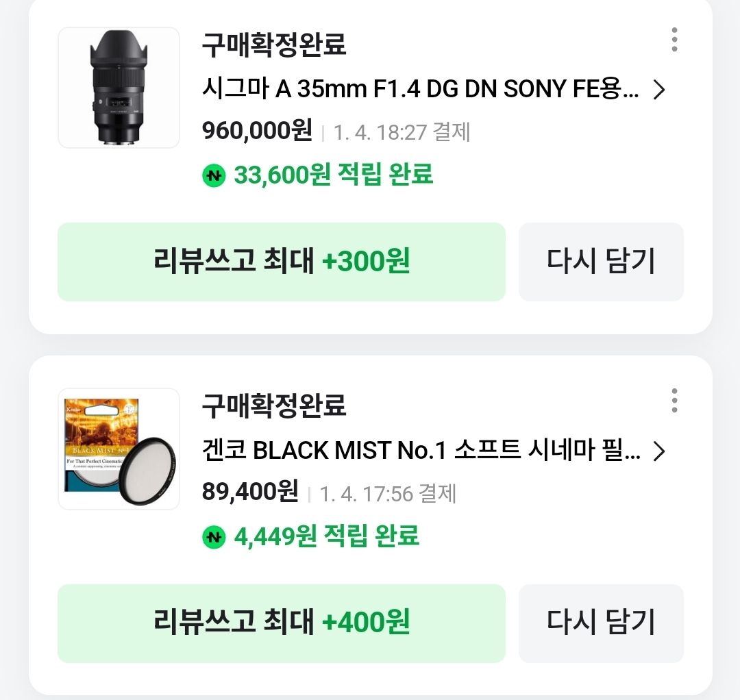Expand Kenko Black Mist order details chevron
The height and width of the screenshot is (700, 740).
point(658,451)
